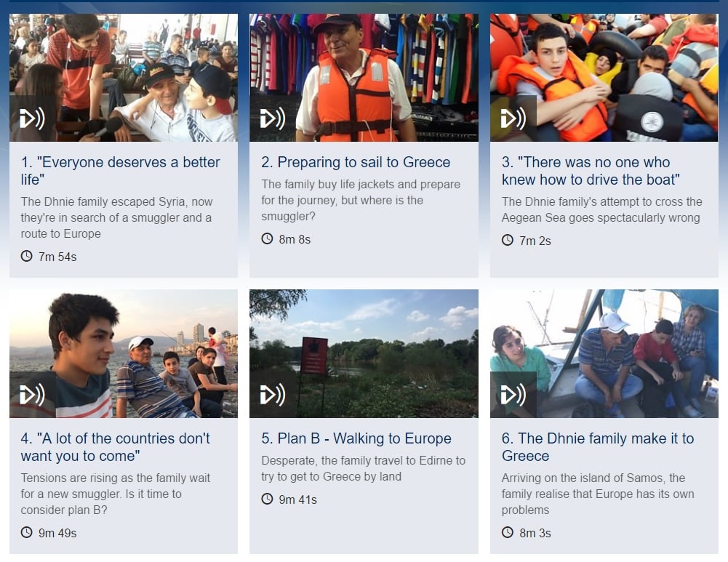Play audio icon on episode 1 thumbnail

click(33, 119)
